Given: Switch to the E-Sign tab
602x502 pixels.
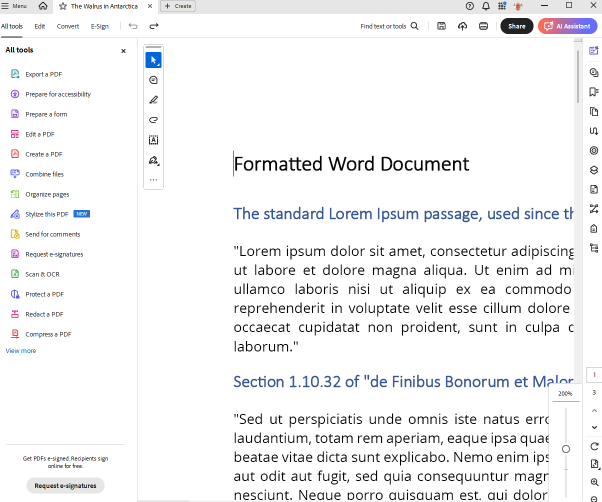Looking at the screenshot, I should click(x=99, y=26).
